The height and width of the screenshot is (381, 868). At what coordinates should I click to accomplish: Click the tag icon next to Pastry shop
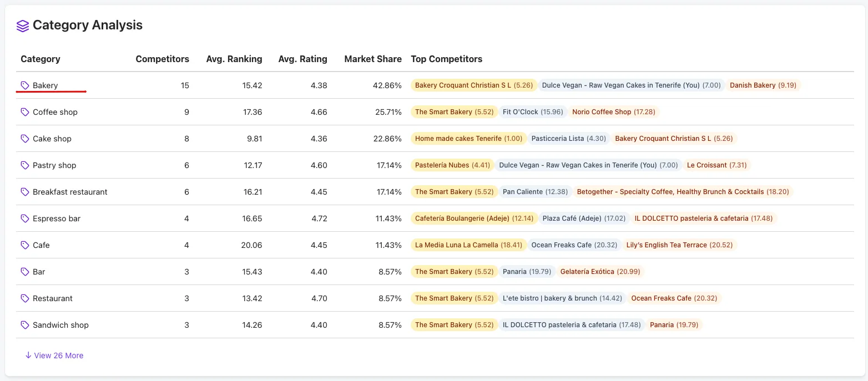[x=25, y=165]
